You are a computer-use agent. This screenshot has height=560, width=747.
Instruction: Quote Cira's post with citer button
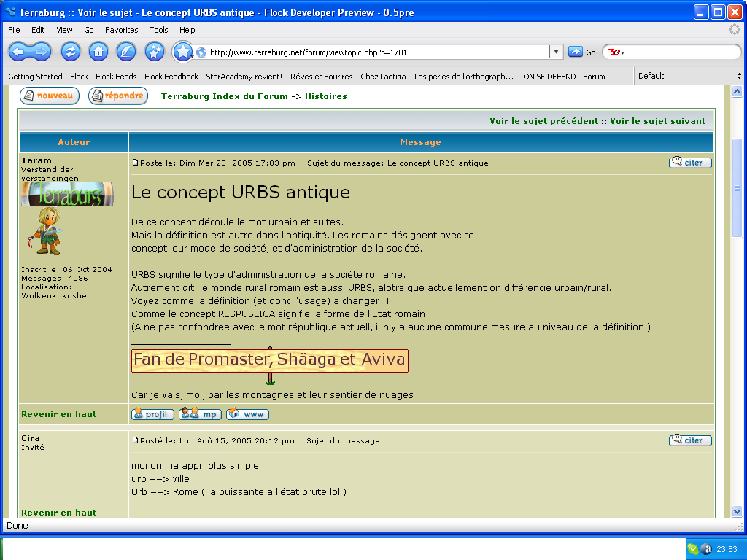click(x=690, y=440)
